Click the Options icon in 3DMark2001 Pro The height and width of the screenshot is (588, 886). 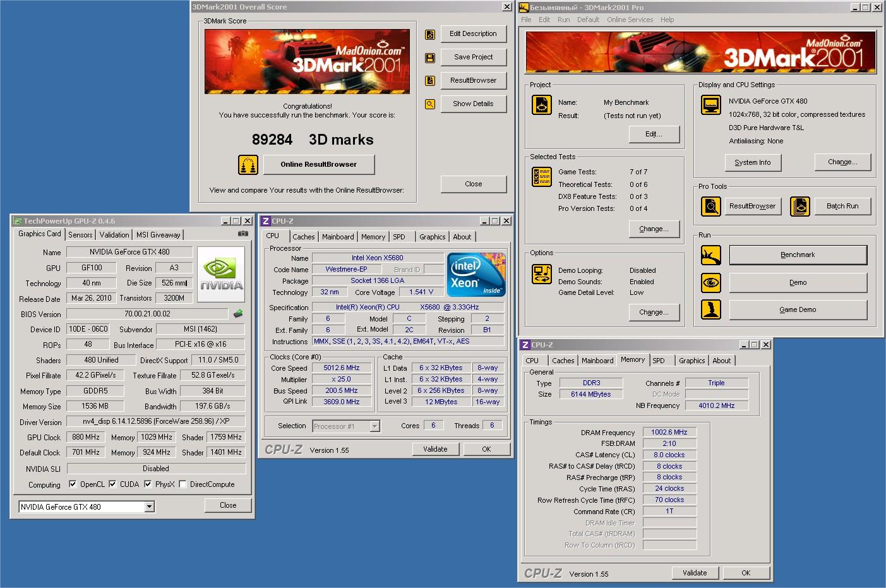pos(542,274)
